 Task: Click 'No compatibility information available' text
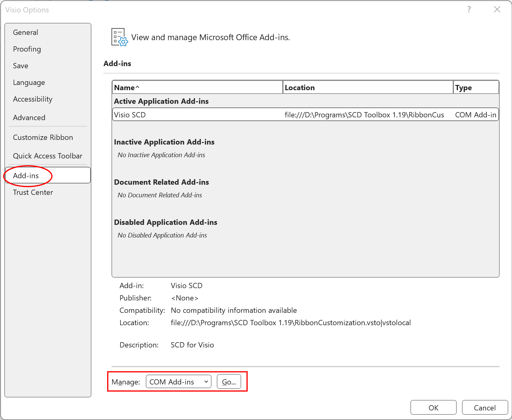234,310
